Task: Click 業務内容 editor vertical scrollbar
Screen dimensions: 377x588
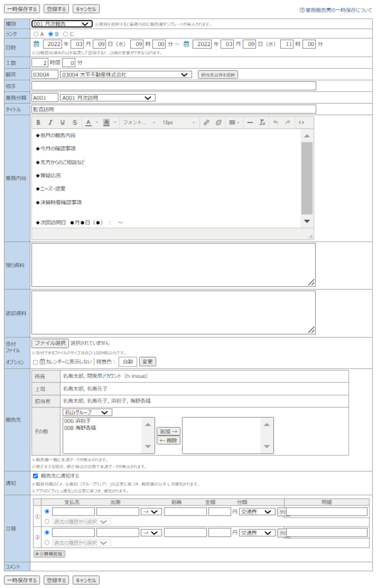Action: coord(307,178)
